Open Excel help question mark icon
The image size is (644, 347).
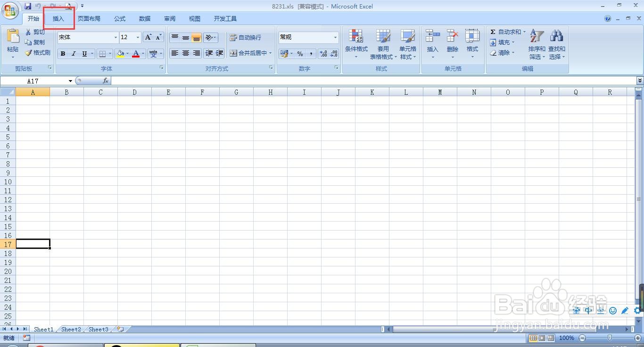click(608, 19)
